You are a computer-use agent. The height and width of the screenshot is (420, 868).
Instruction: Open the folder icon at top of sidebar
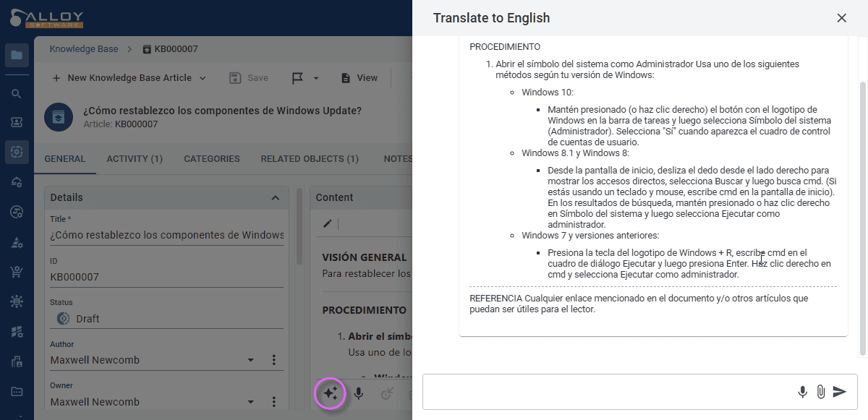pos(17,56)
